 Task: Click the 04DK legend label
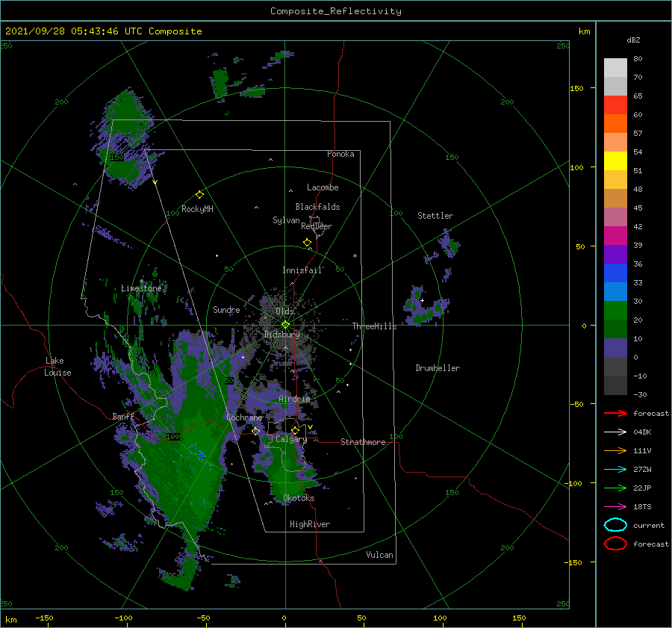tap(642, 432)
